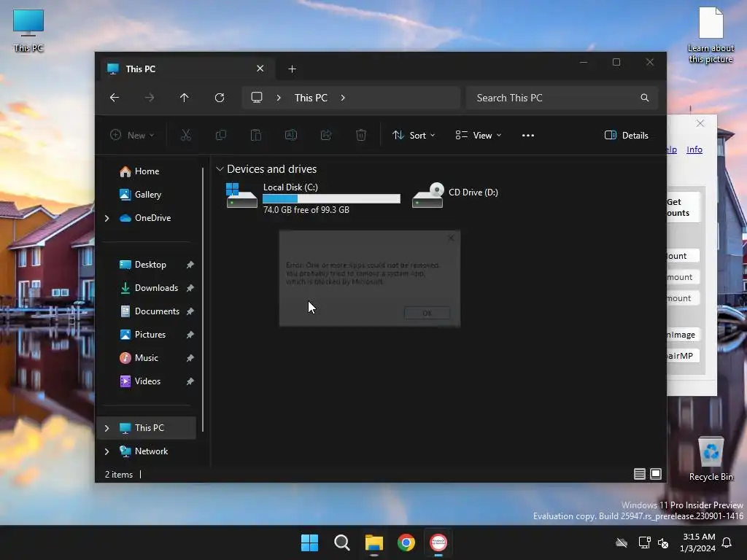Click the Copy toolbar icon

coord(221,135)
